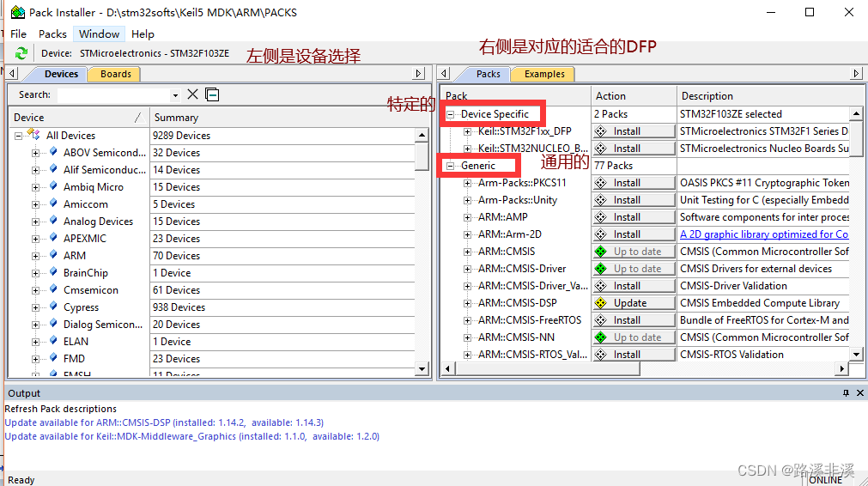
Task: Click the green refresh packs icon
Action: click(21, 53)
